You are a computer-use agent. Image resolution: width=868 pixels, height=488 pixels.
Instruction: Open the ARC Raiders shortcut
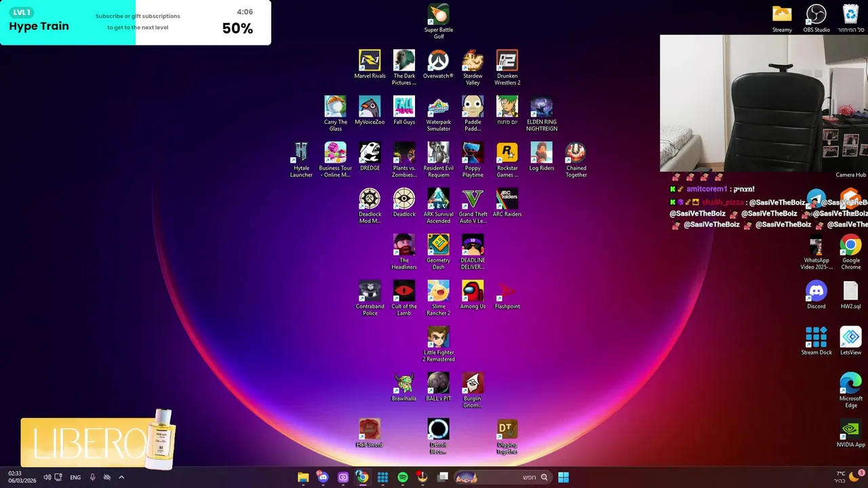pyautogui.click(x=507, y=203)
